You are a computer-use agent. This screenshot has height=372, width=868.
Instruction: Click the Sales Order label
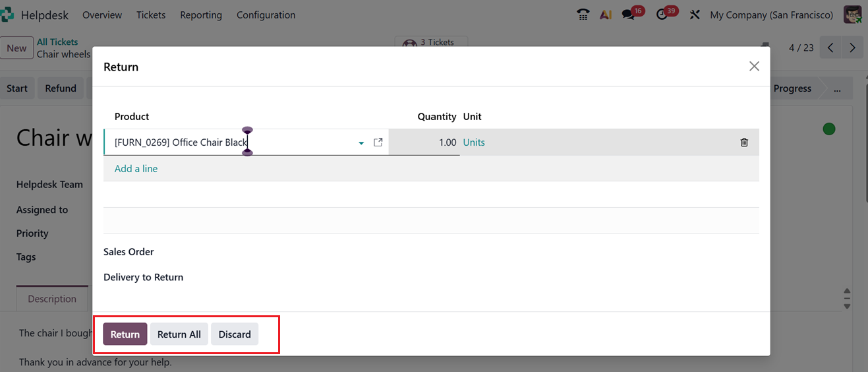click(129, 252)
